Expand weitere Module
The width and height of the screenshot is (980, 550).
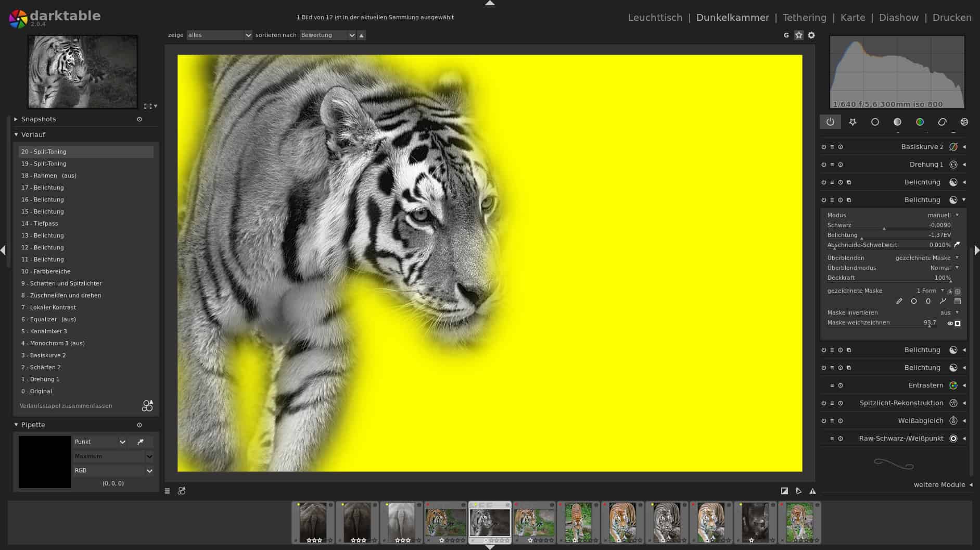coord(939,484)
